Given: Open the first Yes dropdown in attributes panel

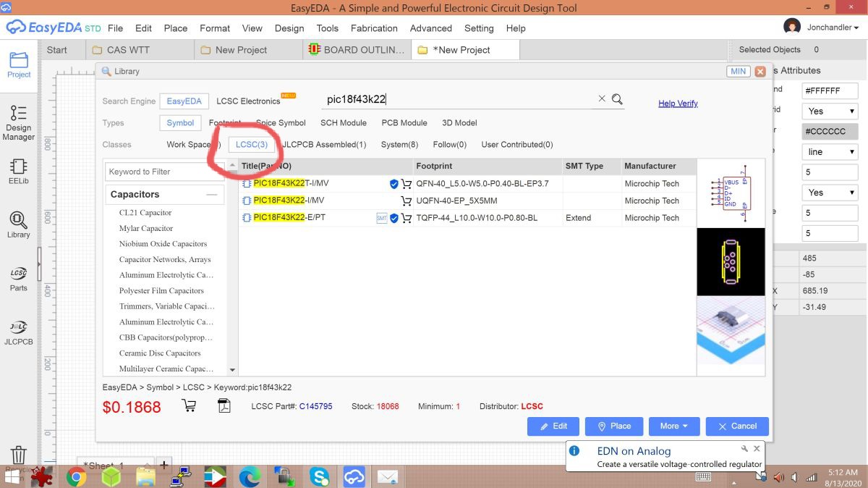Looking at the screenshot, I should click(830, 112).
